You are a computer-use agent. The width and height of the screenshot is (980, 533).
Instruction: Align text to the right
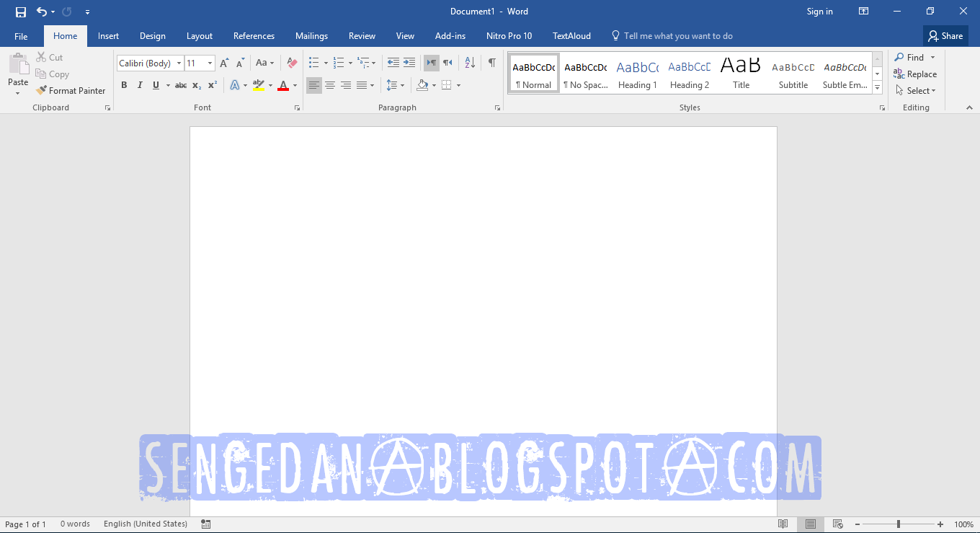pos(346,85)
